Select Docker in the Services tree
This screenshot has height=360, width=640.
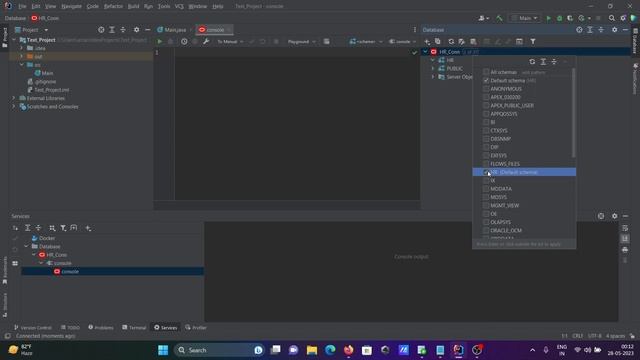tap(47, 238)
